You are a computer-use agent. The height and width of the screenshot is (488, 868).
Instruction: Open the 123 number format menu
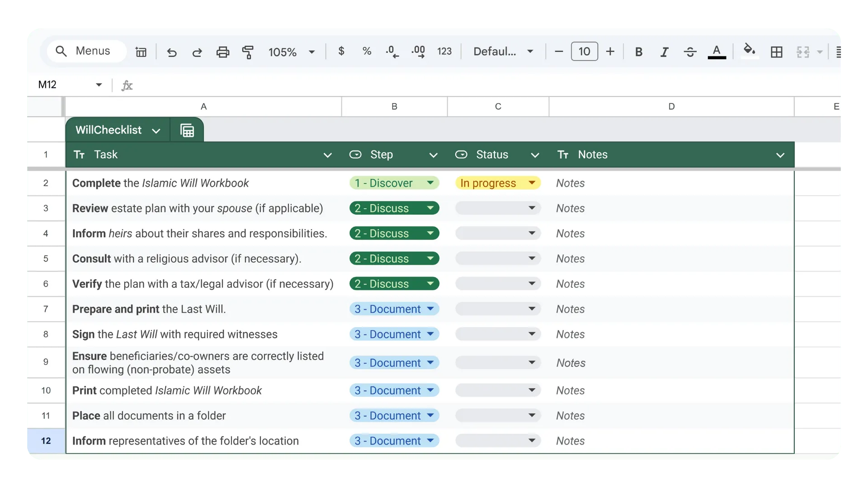[x=444, y=52]
